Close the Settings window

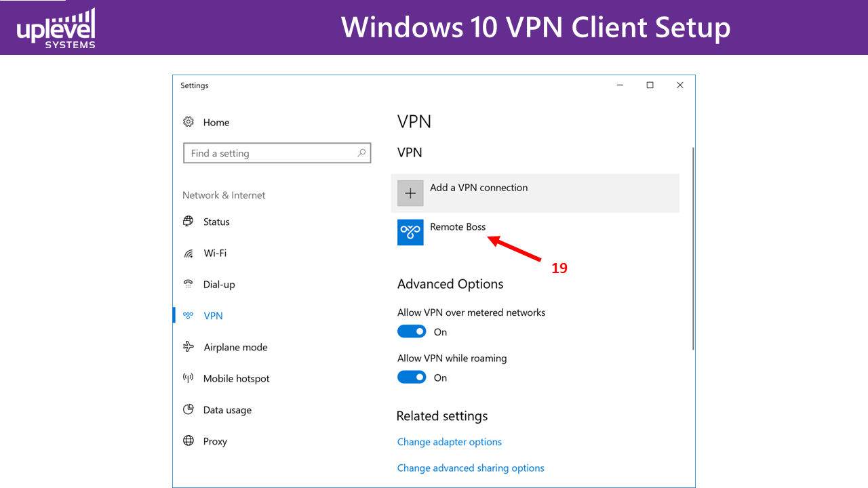click(x=679, y=85)
